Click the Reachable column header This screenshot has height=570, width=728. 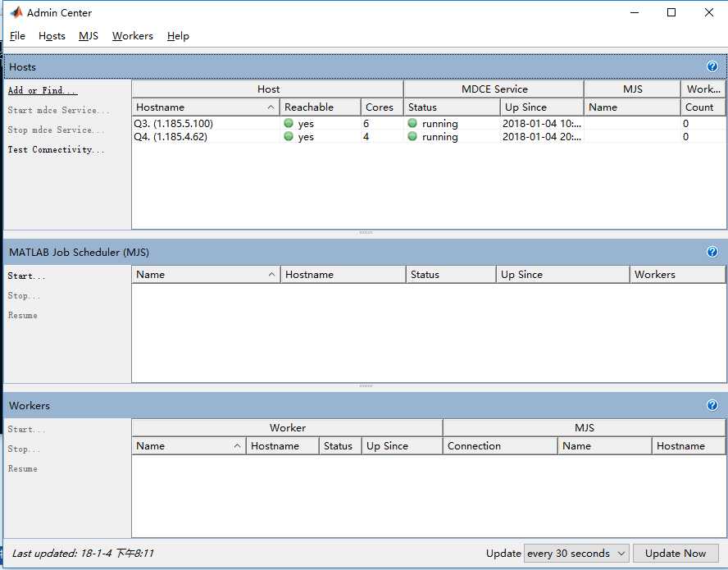[x=321, y=107]
